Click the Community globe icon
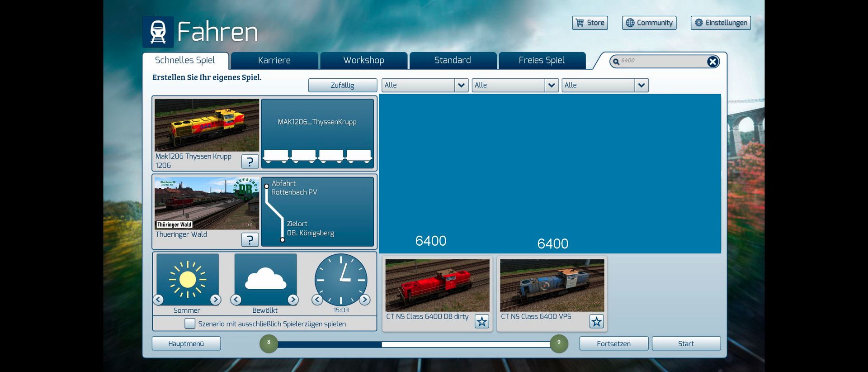 [x=630, y=23]
